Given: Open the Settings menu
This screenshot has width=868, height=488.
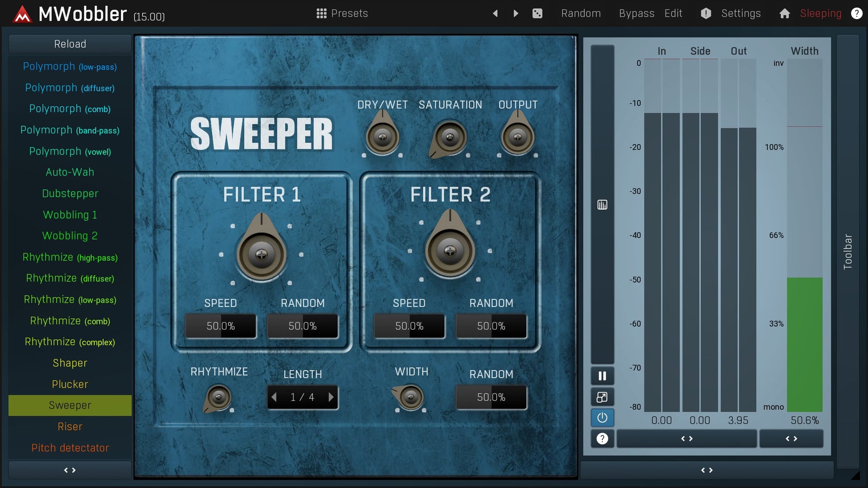Looking at the screenshot, I should pos(740,13).
